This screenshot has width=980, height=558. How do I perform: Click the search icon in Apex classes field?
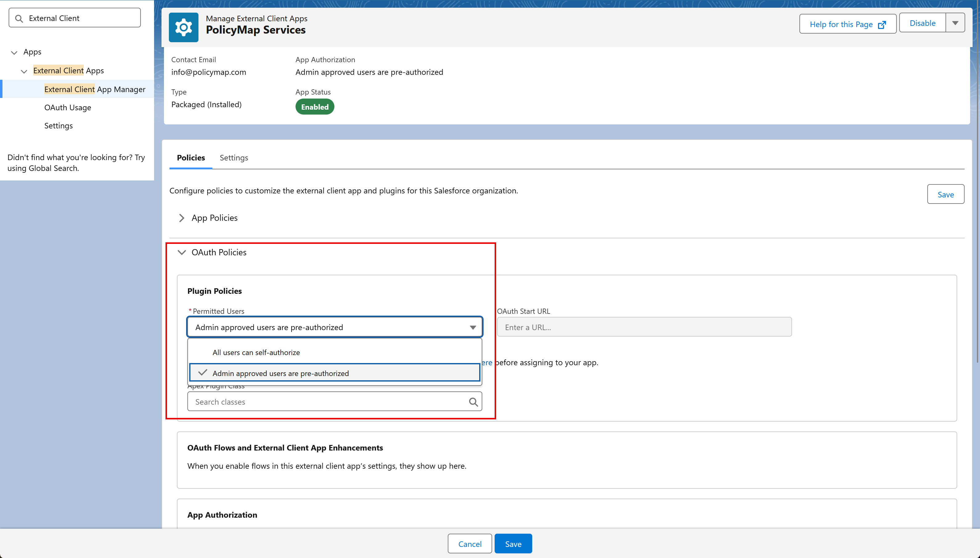click(473, 402)
